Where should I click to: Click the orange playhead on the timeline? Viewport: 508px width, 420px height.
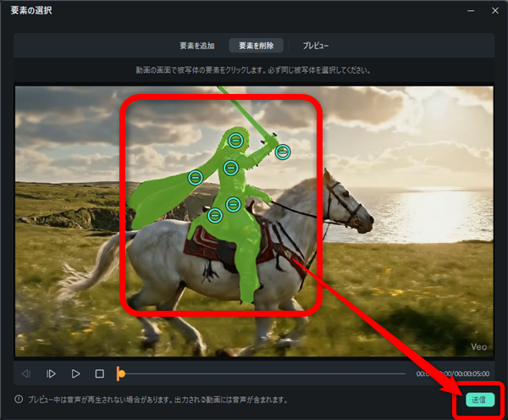pyautogui.click(x=121, y=373)
